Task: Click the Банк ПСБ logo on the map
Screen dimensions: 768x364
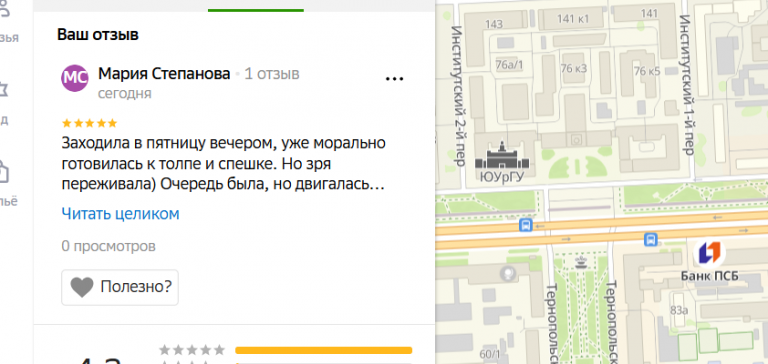Action: point(710,253)
